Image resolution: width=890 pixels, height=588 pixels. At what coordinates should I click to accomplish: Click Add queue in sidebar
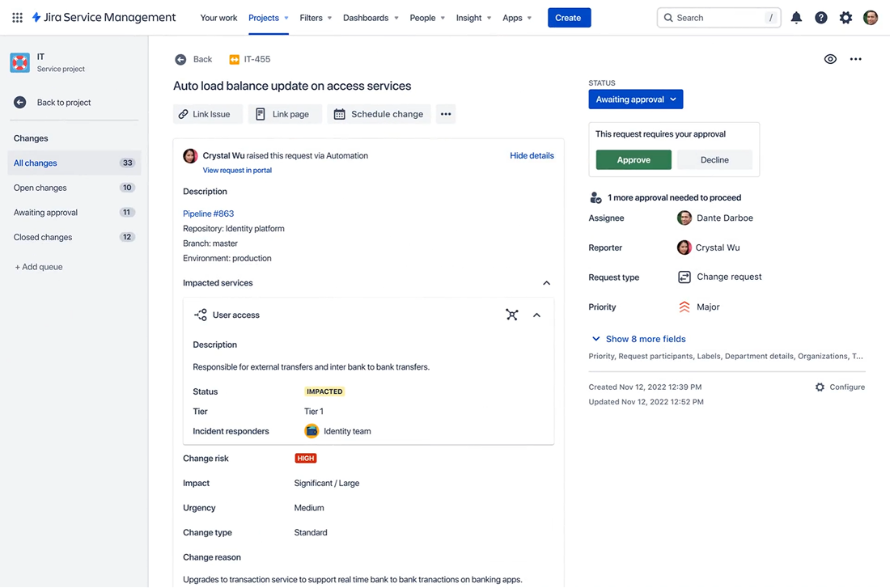pos(39,267)
